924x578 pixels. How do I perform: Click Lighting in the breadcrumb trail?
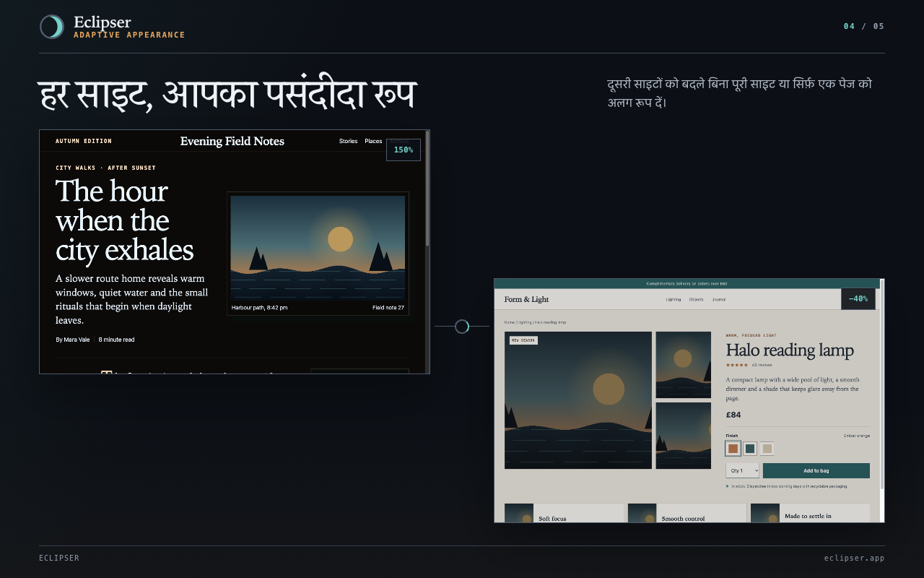point(523,322)
